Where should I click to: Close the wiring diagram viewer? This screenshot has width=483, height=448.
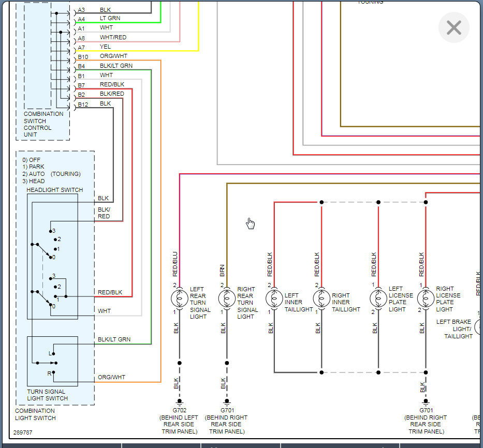pos(453,27)
